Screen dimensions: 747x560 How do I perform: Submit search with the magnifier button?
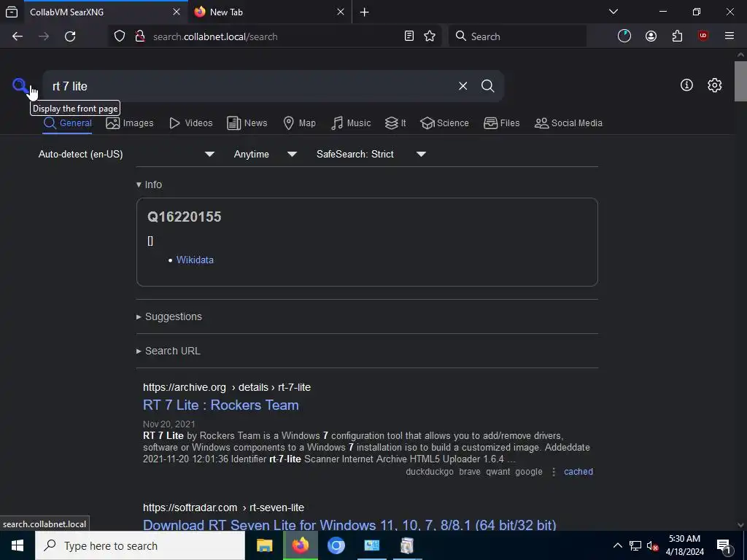coord(487,86)
